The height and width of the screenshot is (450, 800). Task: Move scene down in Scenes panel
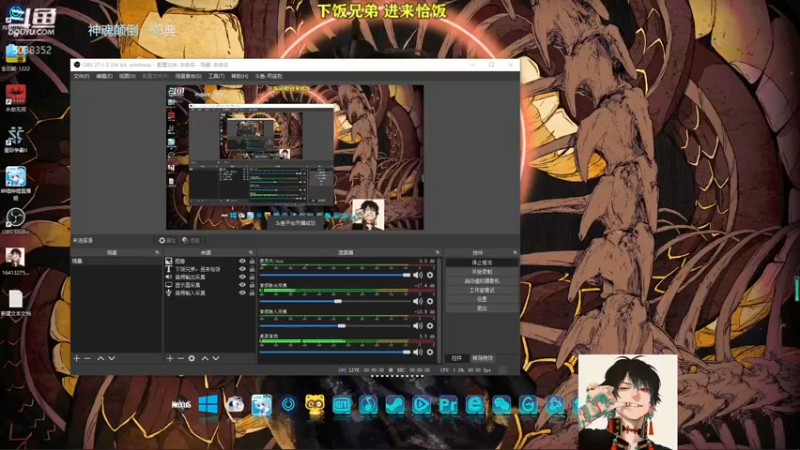[112, 358]
